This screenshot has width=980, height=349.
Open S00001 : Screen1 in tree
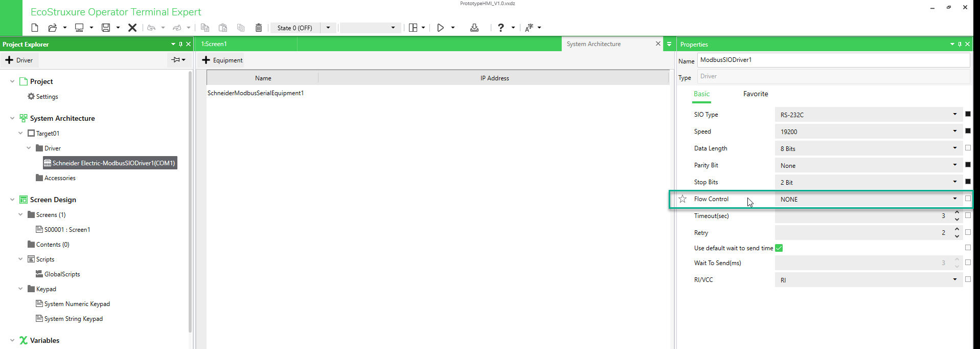(63, 230)
